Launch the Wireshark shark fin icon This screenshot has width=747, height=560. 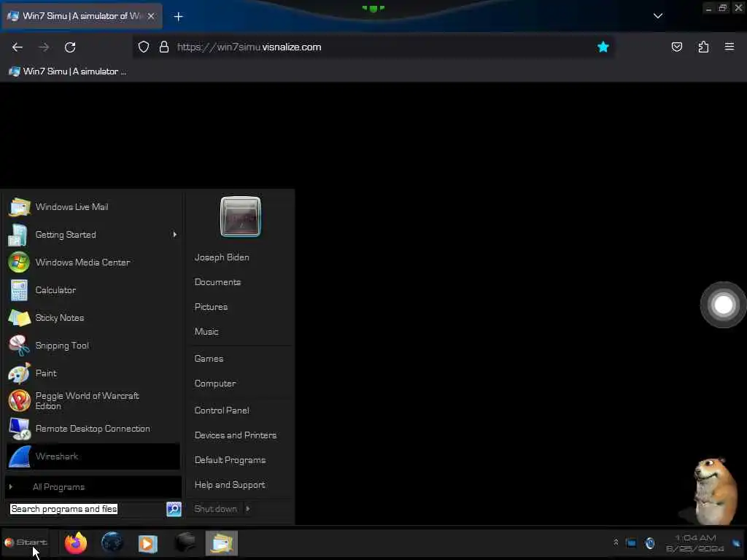[20, 456]
